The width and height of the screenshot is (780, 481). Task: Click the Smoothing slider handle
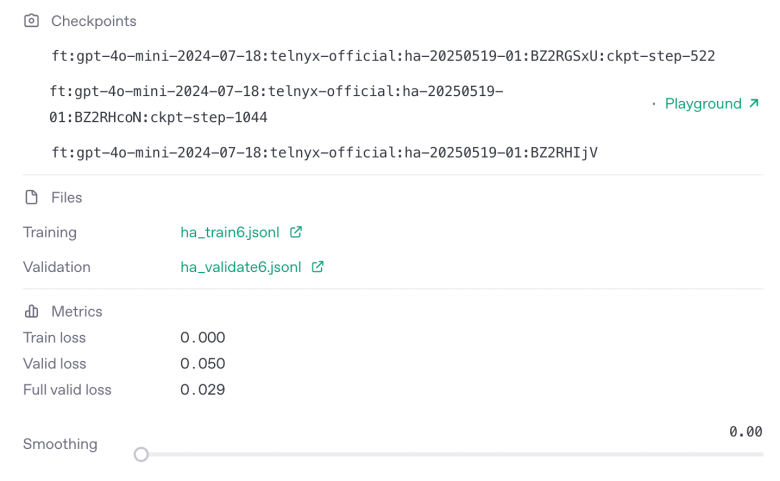(x=141, y=454)
